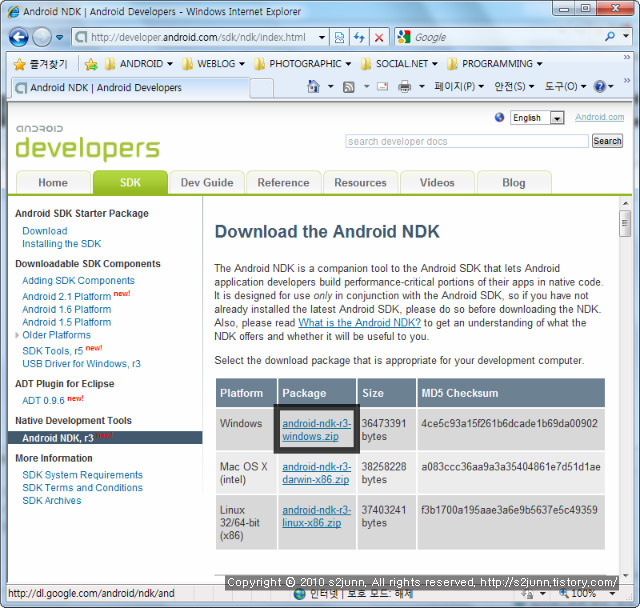
Task: Open the Favorites star button
Action: click(x=40, y=64)
